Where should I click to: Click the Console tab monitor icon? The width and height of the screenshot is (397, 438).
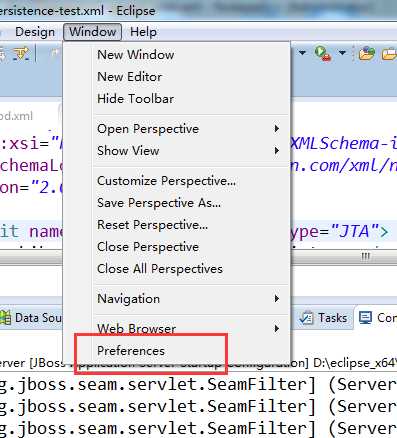(x=365, y=318)
